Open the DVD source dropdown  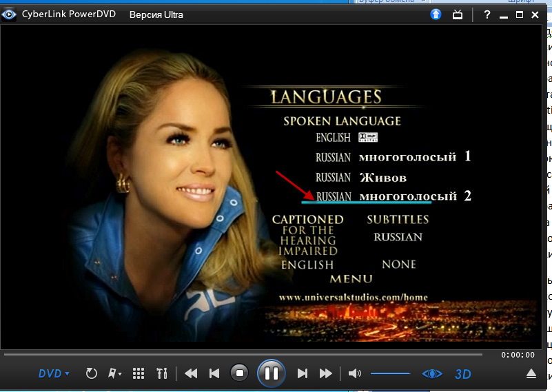(x=54, y=373)
